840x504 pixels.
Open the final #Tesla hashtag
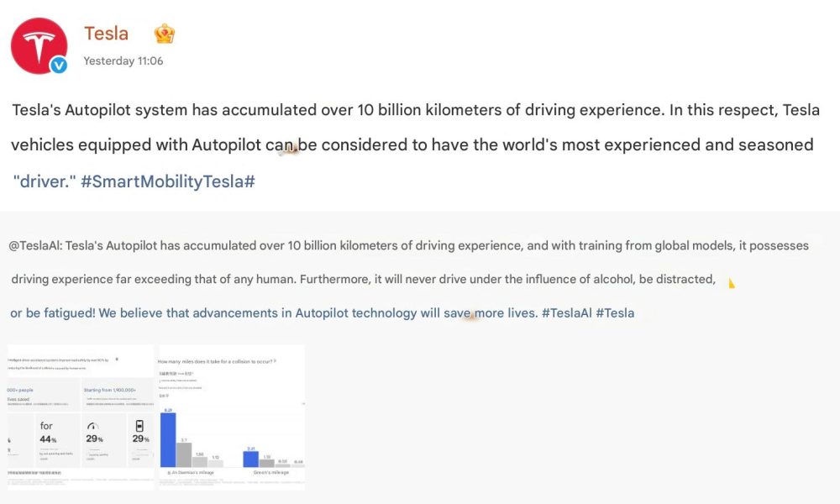pyautogui.click(x=615, y=313)
